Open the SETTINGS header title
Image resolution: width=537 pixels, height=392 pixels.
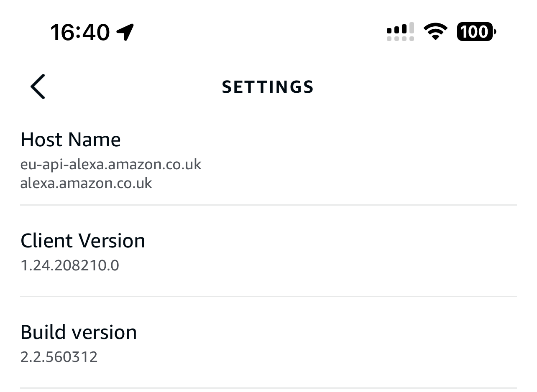tap(268, 87)
